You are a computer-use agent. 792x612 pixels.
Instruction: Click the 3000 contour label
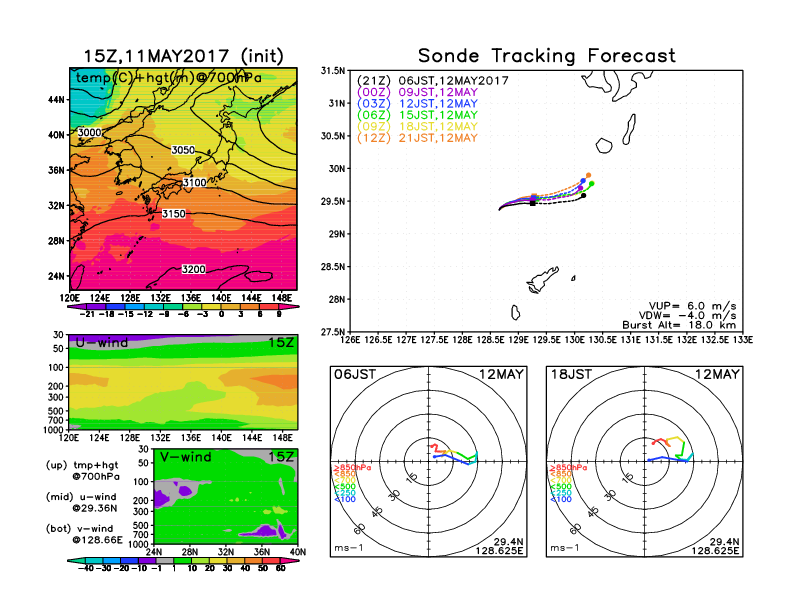click(89, 132)
